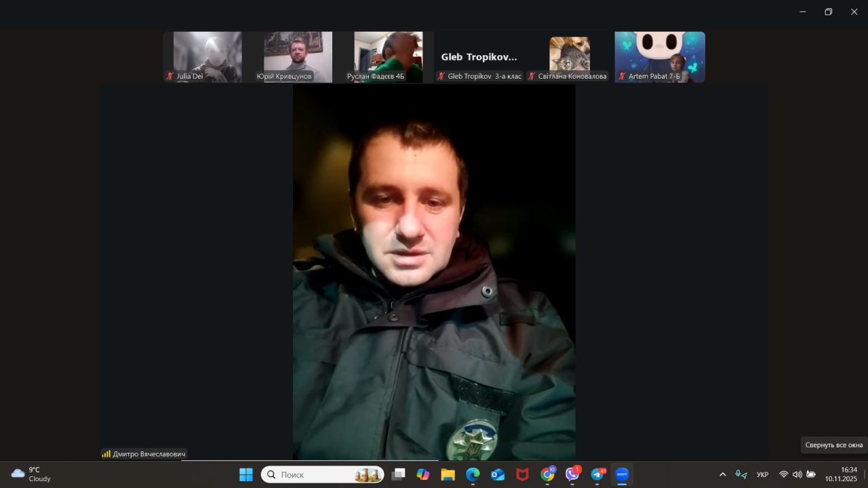Open Outlook from the taskbar
The width and height of the screenshot is (868, 488).
(x=498, y=474)
